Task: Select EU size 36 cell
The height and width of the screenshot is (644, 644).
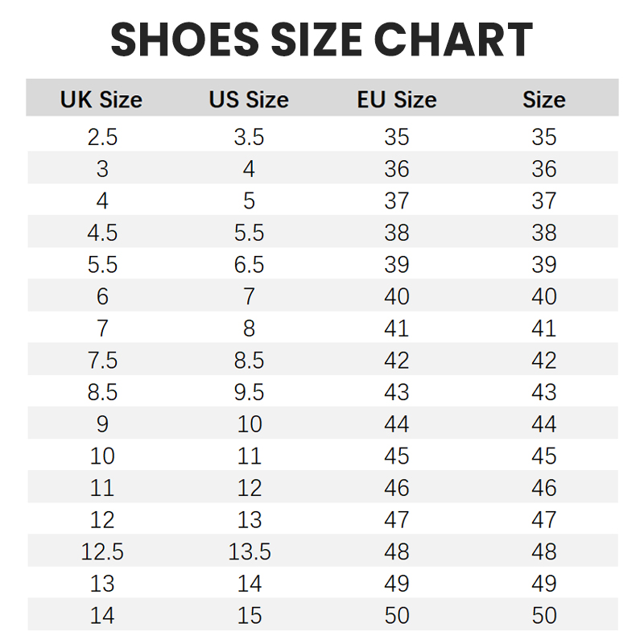Action: click(x=397, y=169)
